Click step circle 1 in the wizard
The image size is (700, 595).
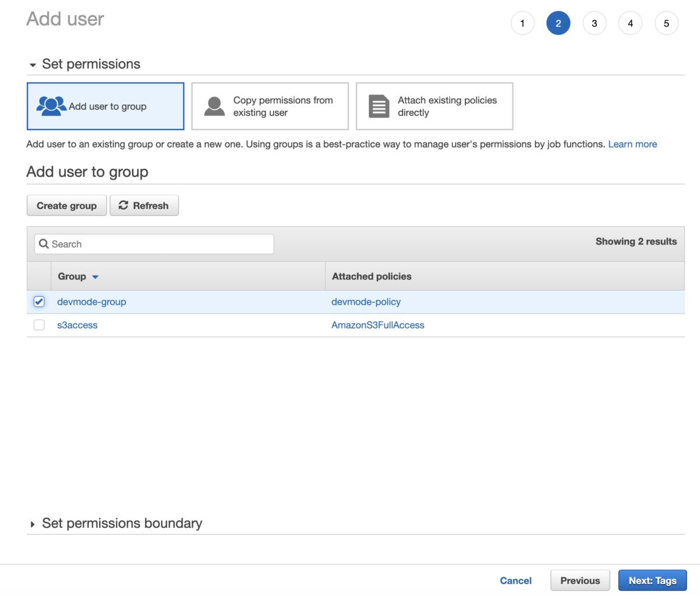point(523,23)
